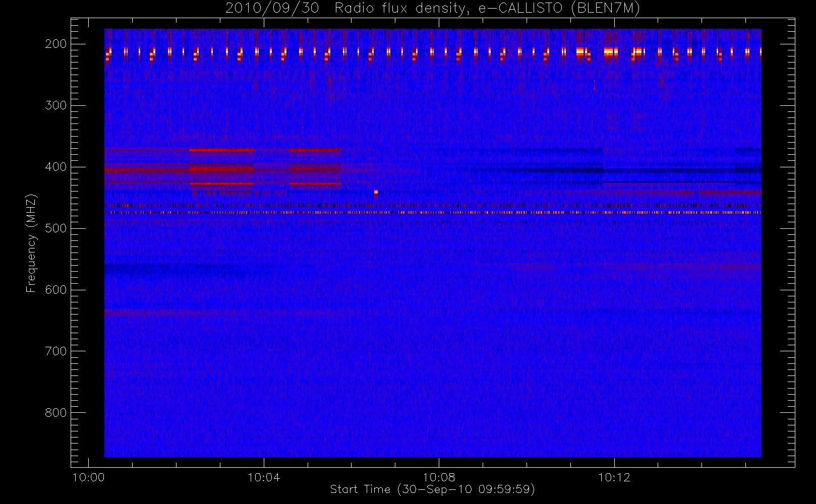Click the 300 frequency tick label

(x=56, y=105)
